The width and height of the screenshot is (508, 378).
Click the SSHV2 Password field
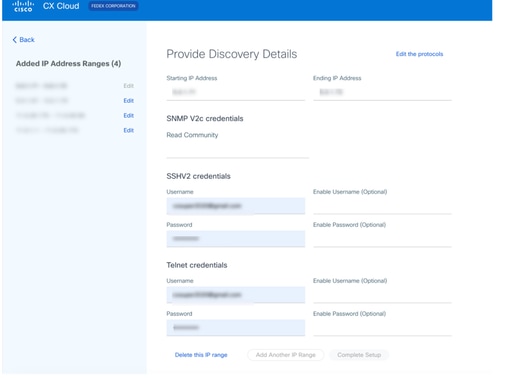(x=236, y=239)
